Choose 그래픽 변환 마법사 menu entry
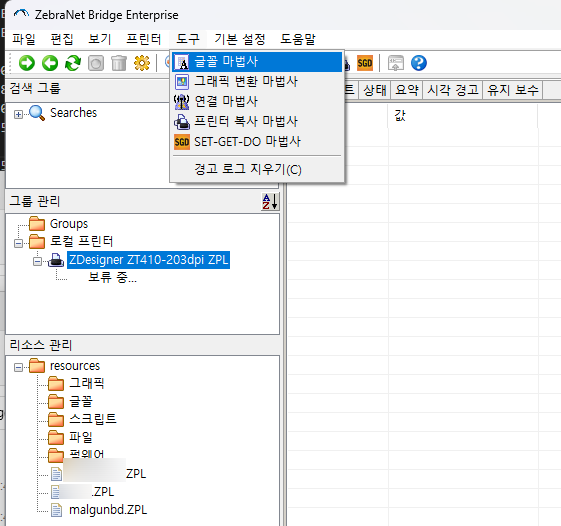This screenshot has width=561, height=526. pyautogui.click(x=257, y=82)
